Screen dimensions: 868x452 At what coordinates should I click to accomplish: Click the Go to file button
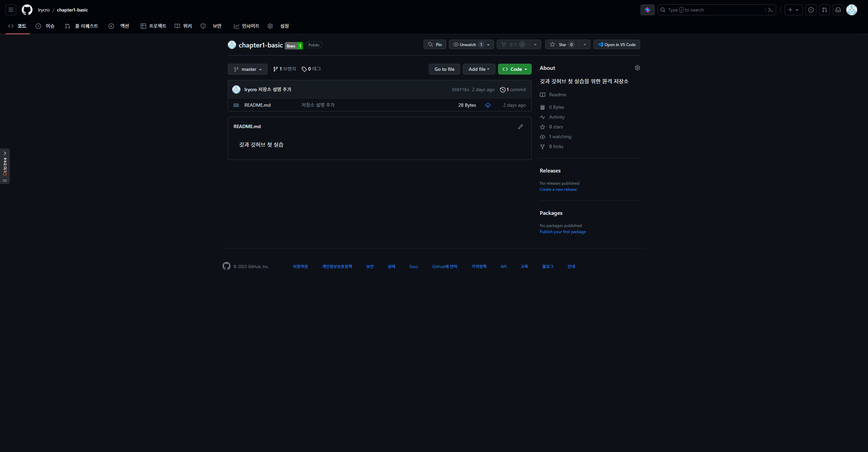click(444, 69)
